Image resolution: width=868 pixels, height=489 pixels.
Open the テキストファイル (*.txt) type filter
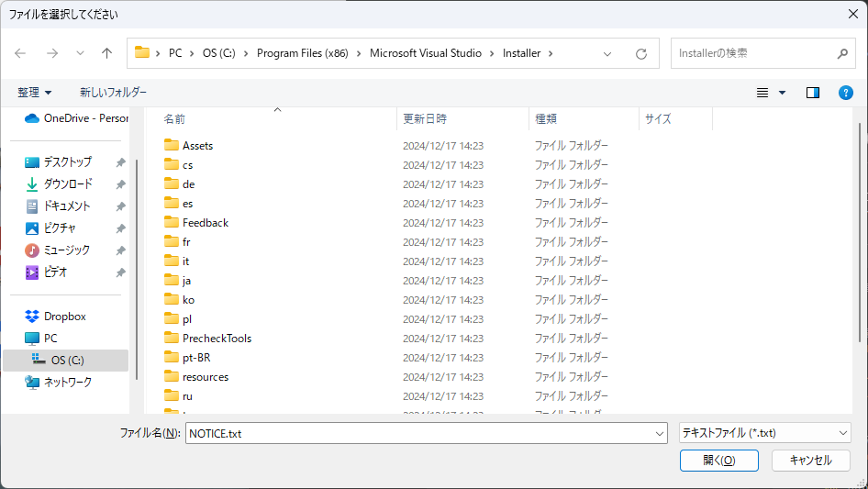coord(765,433)
